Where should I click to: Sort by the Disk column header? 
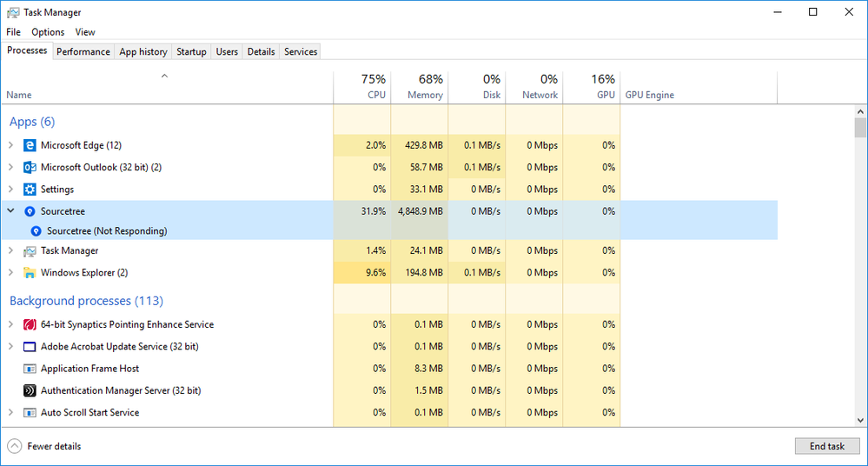pyautogui.click(x=477, y=87)
